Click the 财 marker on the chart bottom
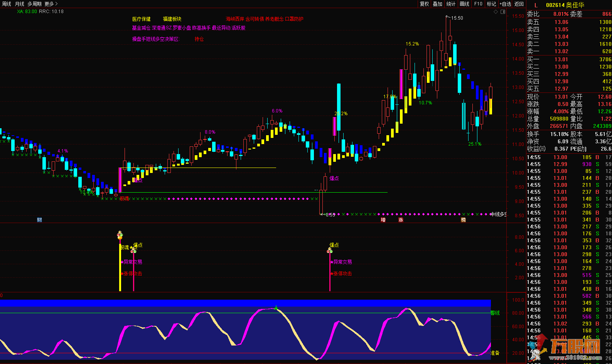 coord(39,220)
